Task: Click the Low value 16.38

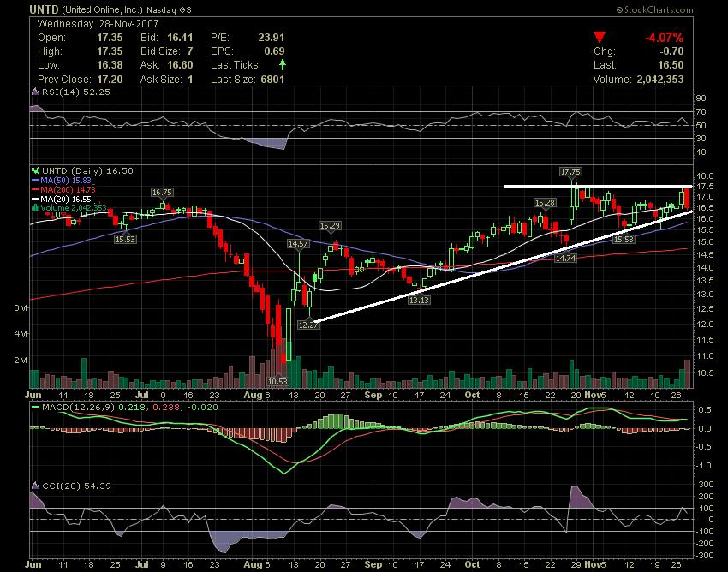Action: [x=110, y=65]
